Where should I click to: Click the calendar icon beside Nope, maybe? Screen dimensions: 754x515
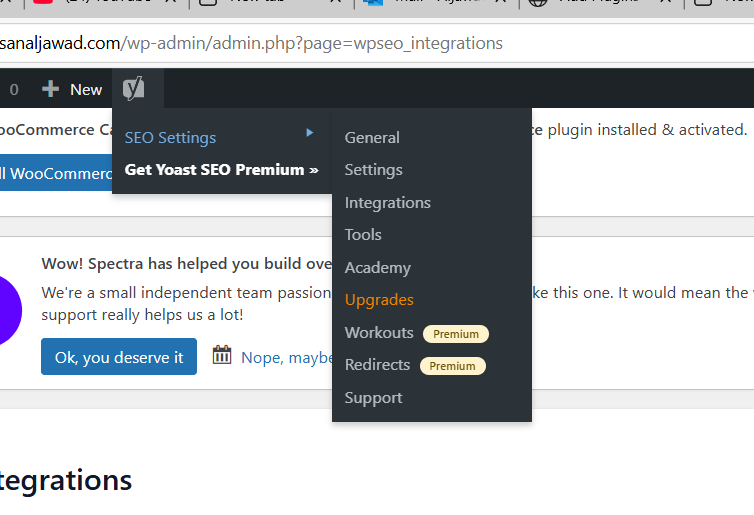pos(222,355)
